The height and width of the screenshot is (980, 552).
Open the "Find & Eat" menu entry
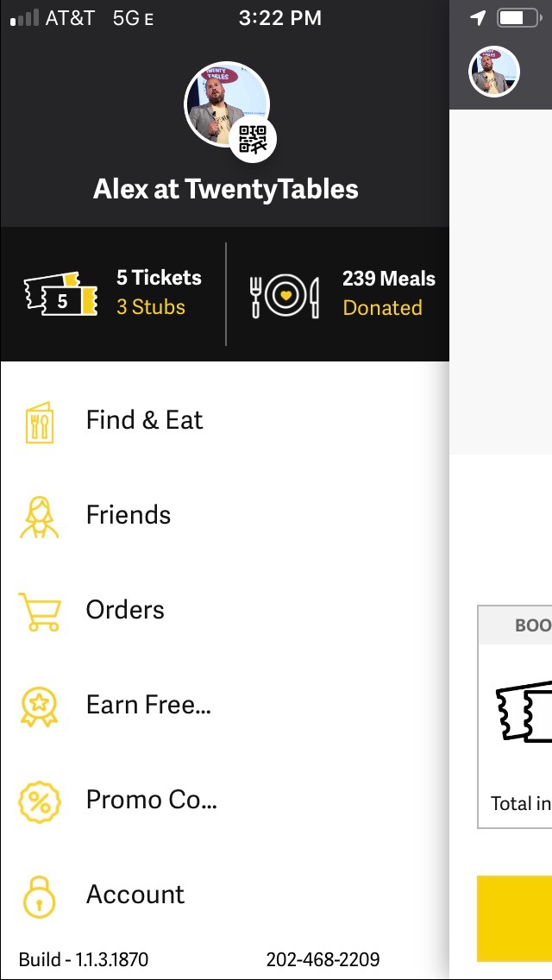(x=143, y=420)
